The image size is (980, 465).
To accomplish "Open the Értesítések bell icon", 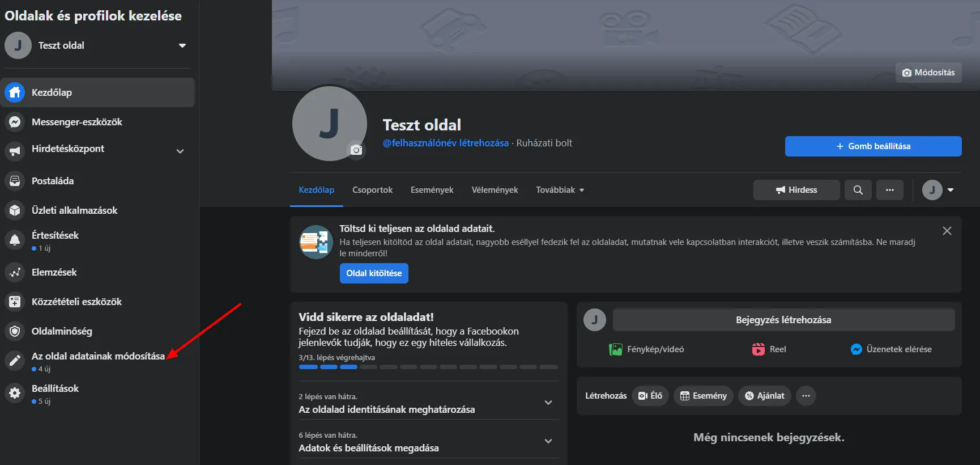I will pyautogui.click(x=15, y=240).
